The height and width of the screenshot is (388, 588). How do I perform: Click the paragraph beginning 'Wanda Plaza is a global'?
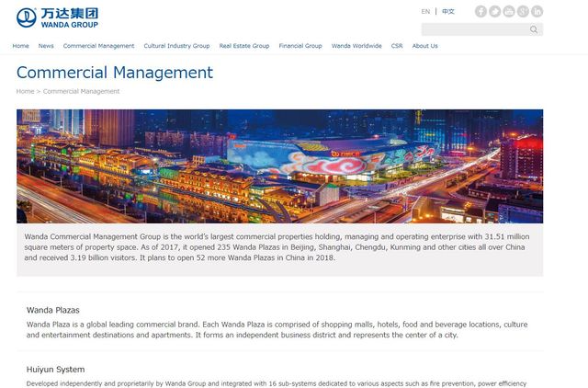(277, 329)
